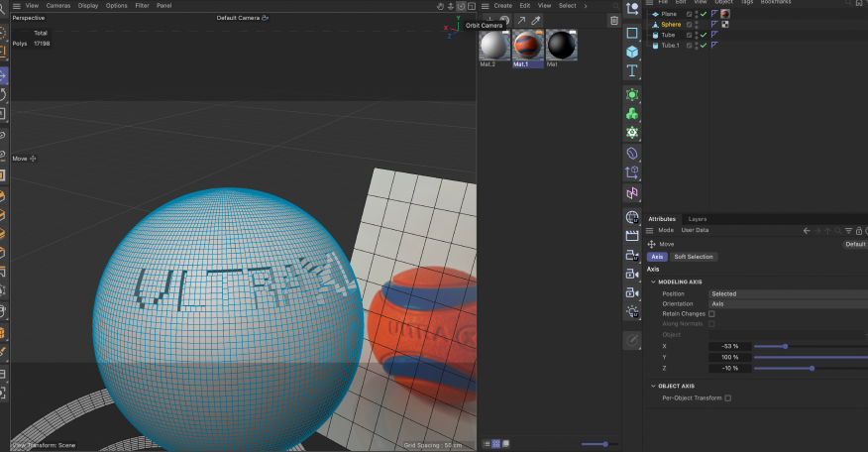Toggle the green checkmark for Tube.1

click(704, 46)
